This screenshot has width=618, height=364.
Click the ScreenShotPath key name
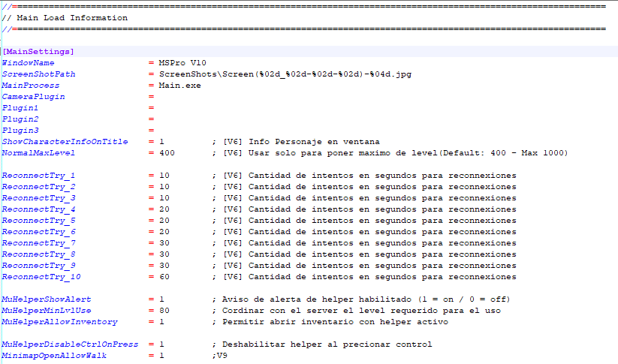coord(39,74)
